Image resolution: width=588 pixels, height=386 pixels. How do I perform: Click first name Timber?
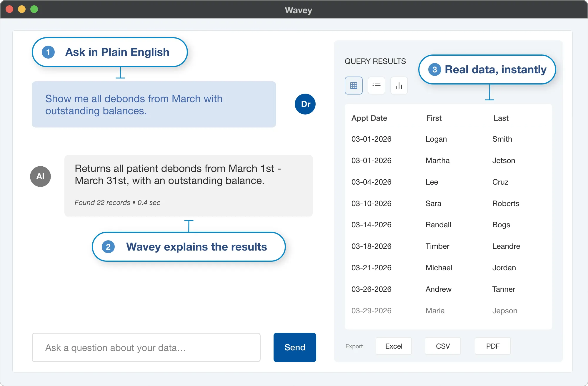tap(437, 246)
